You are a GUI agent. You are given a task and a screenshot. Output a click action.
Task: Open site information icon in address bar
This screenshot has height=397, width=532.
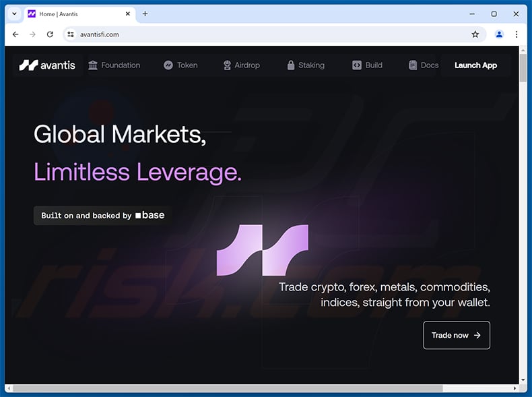pyautogui.click(x=71, y=34)
